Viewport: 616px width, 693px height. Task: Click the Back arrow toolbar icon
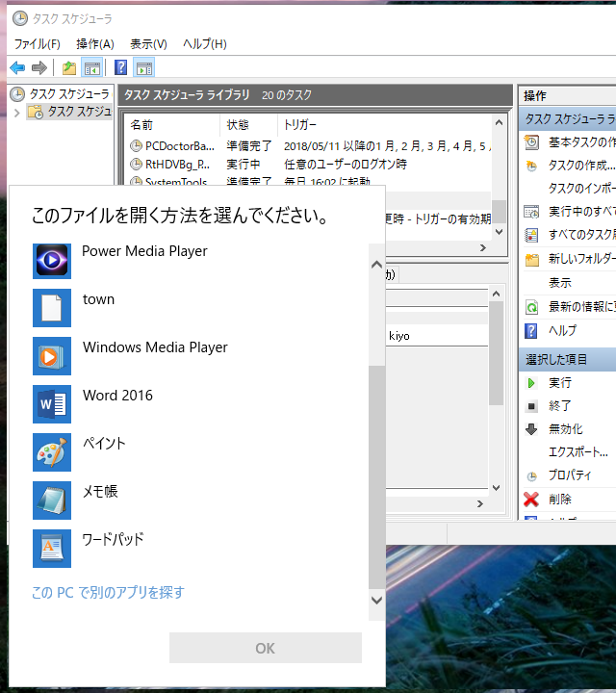click(x=17, y=68)
